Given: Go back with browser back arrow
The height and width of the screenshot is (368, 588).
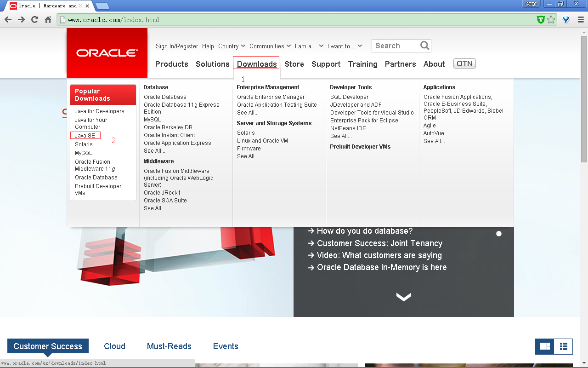Looking at the screenshot, I should [x=8, y=20].
